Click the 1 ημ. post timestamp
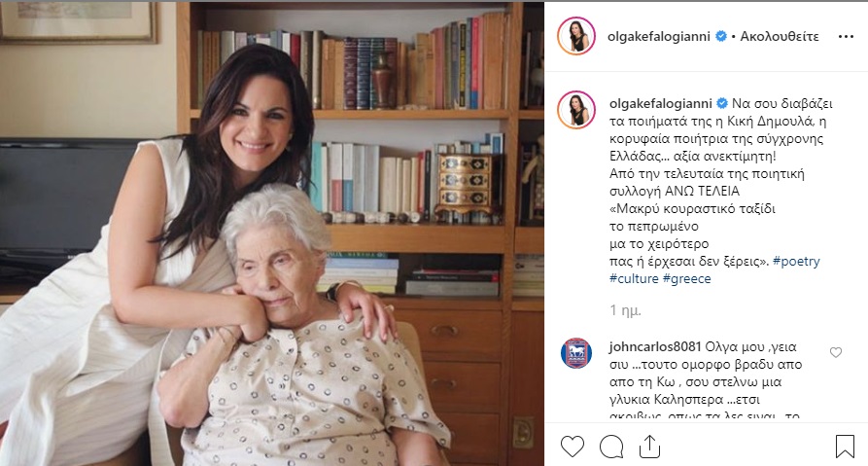 [626, 311]
